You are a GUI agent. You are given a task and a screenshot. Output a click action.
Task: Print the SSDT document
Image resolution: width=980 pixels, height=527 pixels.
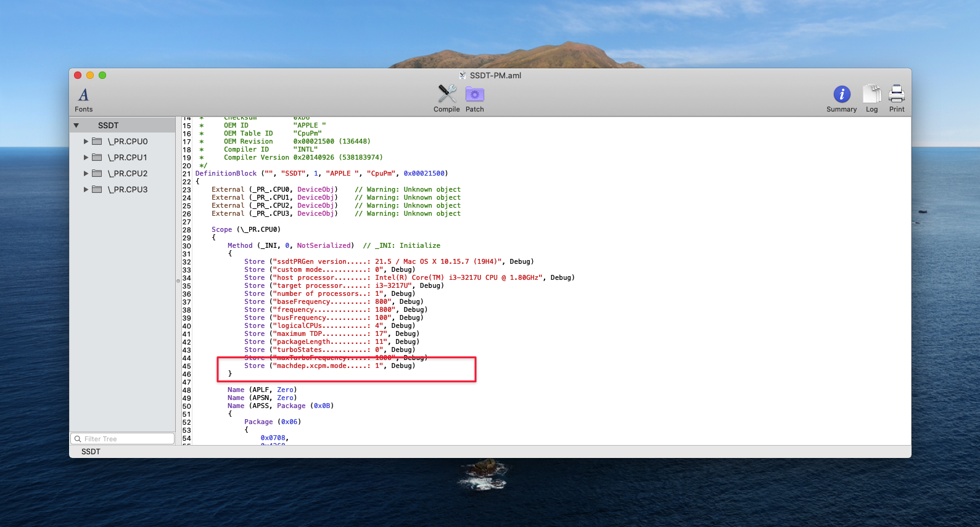tap(896, 94)
